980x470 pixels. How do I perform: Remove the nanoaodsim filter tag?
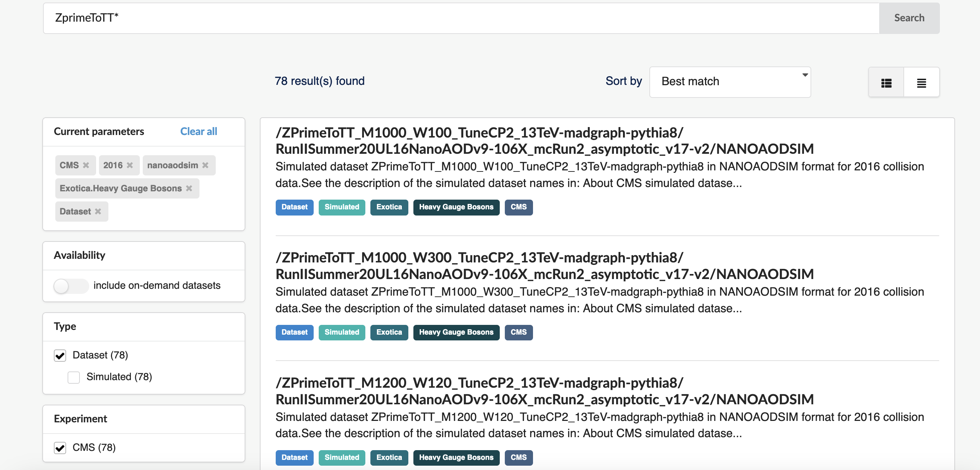click(206, 165)
